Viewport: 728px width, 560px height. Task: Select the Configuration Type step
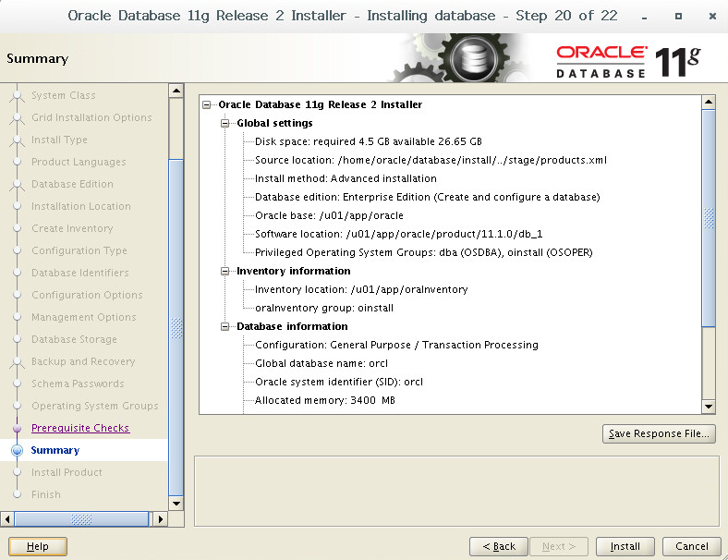(79, 250)
